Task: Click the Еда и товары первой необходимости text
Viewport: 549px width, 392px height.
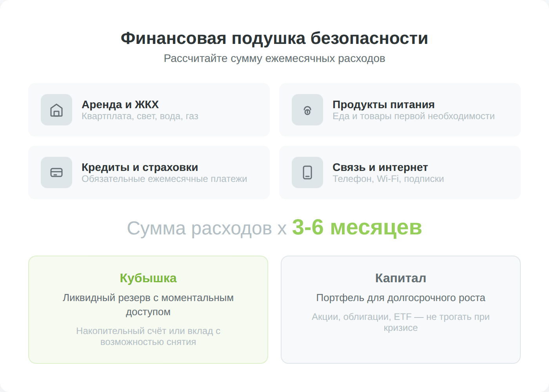Action: coord(413,116)
